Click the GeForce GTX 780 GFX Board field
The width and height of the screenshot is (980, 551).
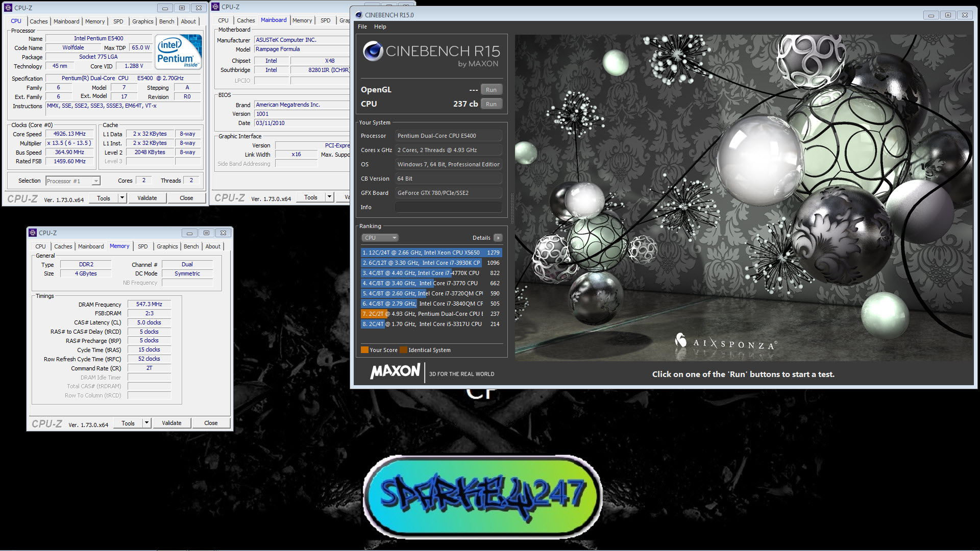point(449,193)
